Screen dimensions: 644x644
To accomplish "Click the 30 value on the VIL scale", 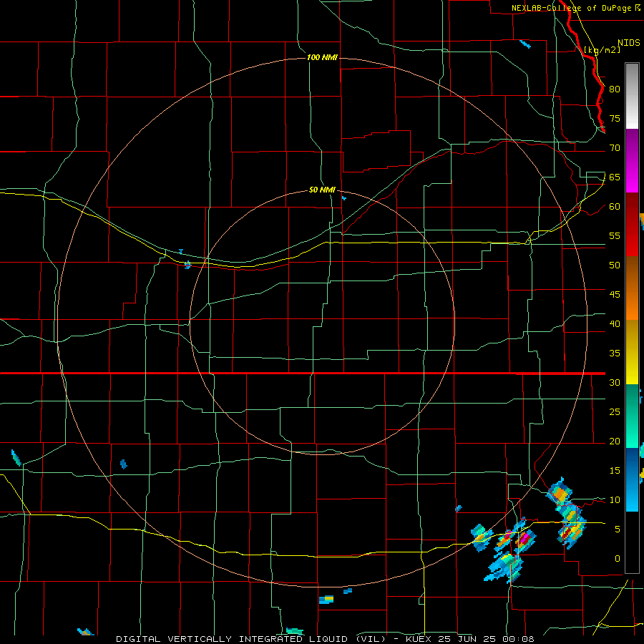I will (x=615, y=382).
